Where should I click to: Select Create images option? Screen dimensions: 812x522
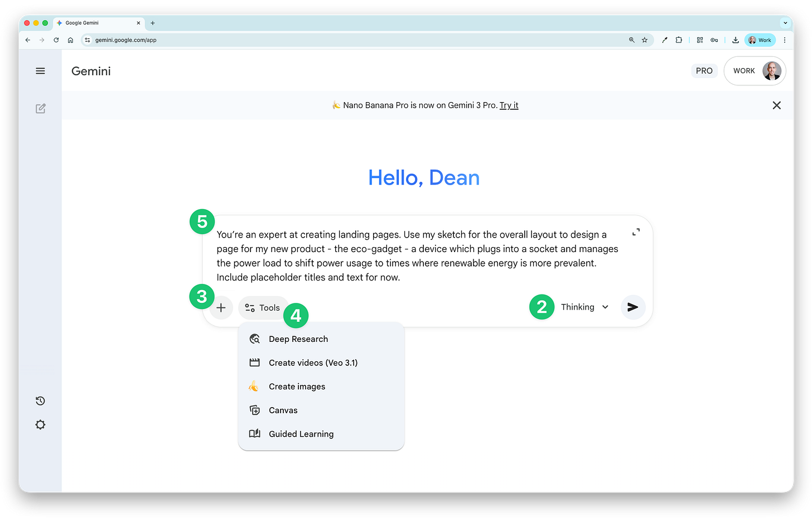point(321,386)
